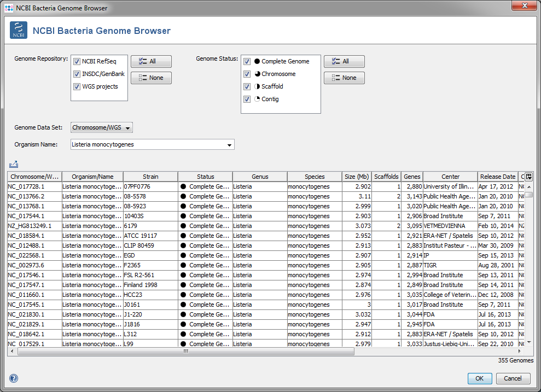Click the vertical scrollbar down arrow
The width and height of the screenshot is (541, 392).
point(528,343)
